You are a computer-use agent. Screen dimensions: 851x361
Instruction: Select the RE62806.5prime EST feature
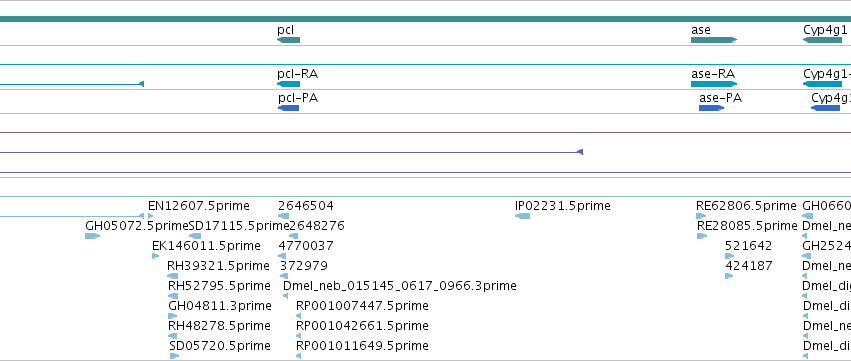tap(701, 216)
